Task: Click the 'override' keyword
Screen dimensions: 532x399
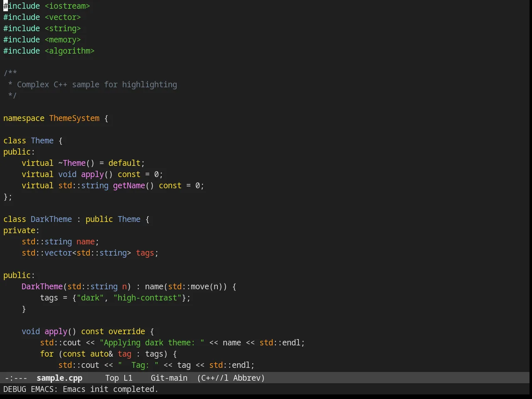Action: click(127, 331)
